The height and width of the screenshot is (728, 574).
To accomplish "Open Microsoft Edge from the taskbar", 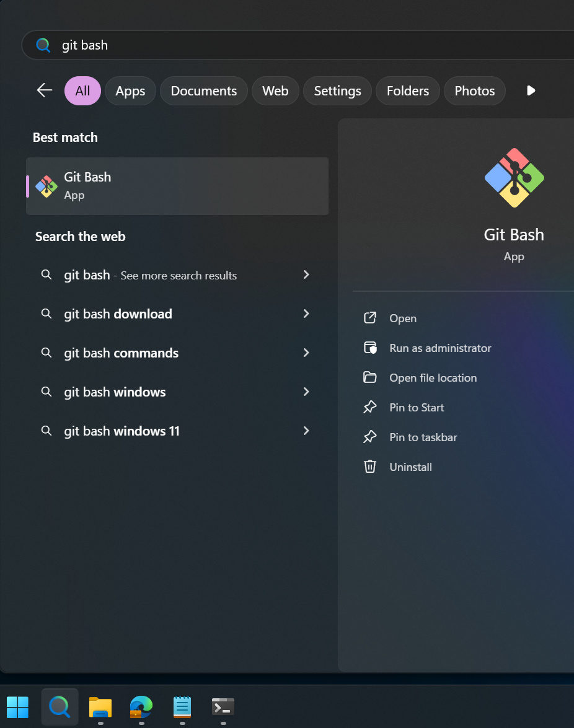I will 141,707.
